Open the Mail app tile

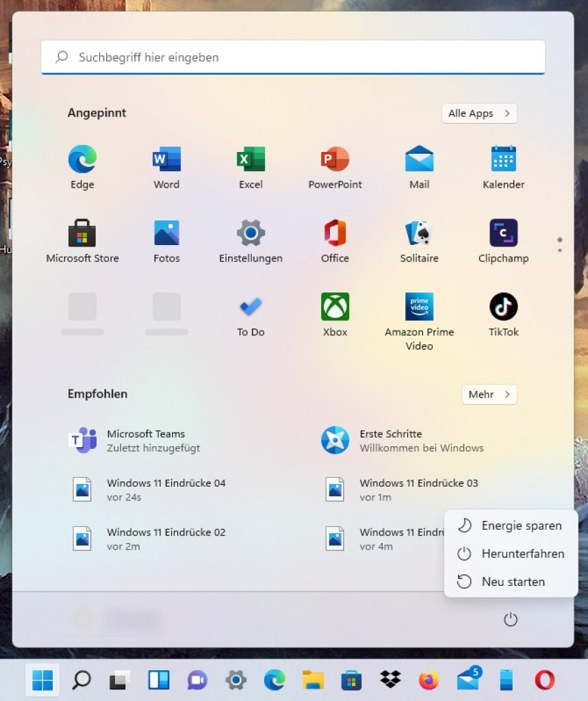pyautogui.click(x=419, y=167)
